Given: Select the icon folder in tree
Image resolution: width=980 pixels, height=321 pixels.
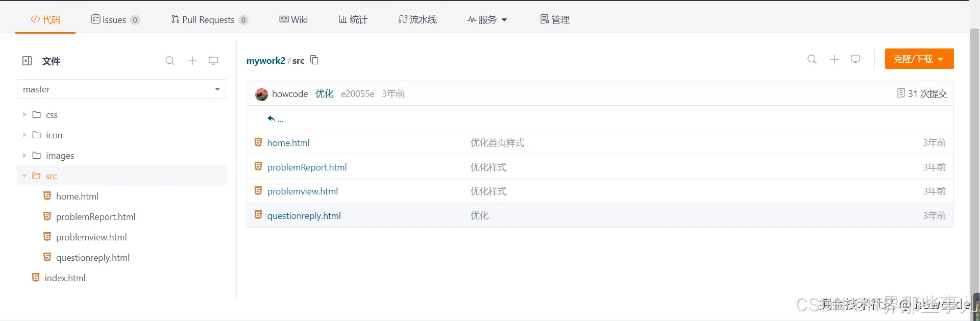Looking at the screenshot, I should point(54,135).
